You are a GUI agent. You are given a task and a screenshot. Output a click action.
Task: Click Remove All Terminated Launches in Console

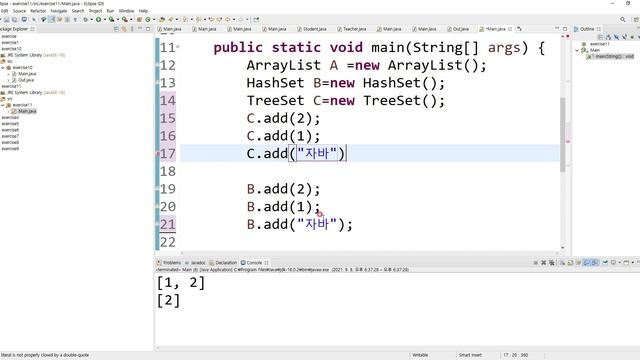[x=551, y=262]
